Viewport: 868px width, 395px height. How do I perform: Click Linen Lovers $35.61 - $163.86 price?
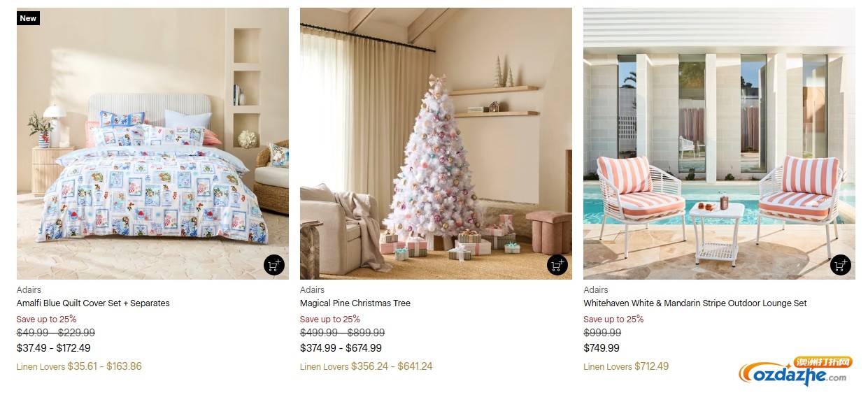tap(79, 366)
